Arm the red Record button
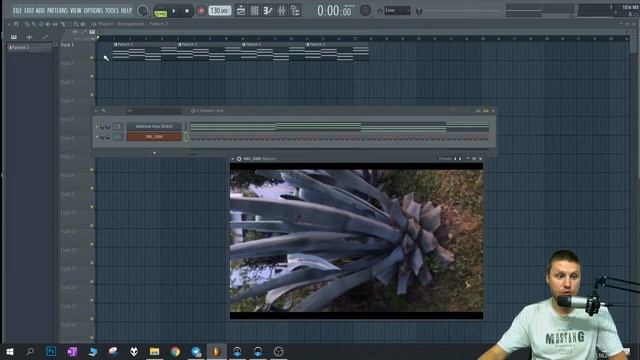 201,11
